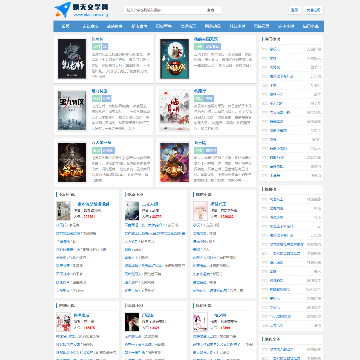The height and width of the screenshot is (360, 360).
Task: Open the dark cover with white brush calligraphy
Action: 72,59
